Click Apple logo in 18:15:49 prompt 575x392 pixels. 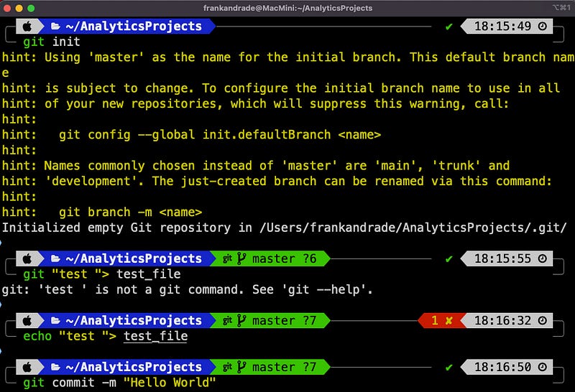[27, 27]
